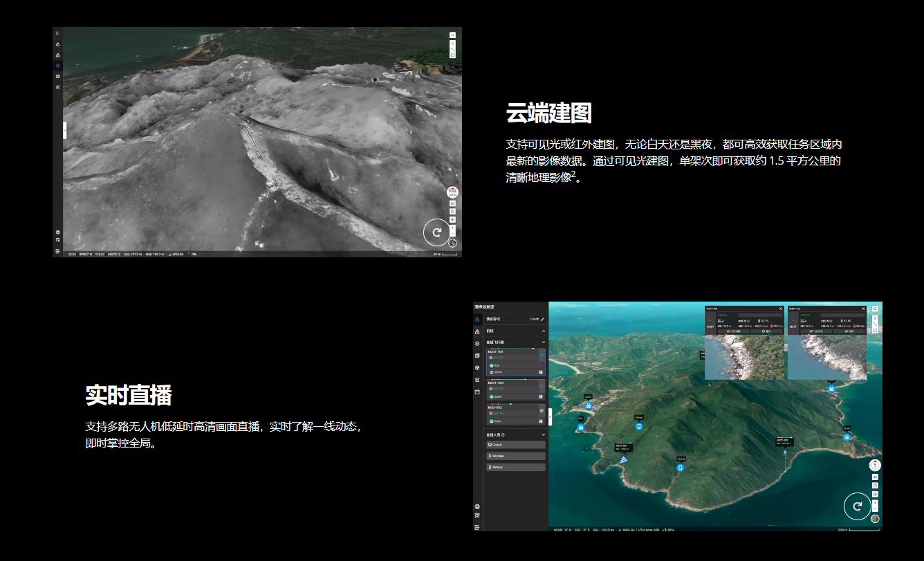Click the exit icon in live broadcast sidebar
This screenshot has height=561, width=924.
[477, 527]
